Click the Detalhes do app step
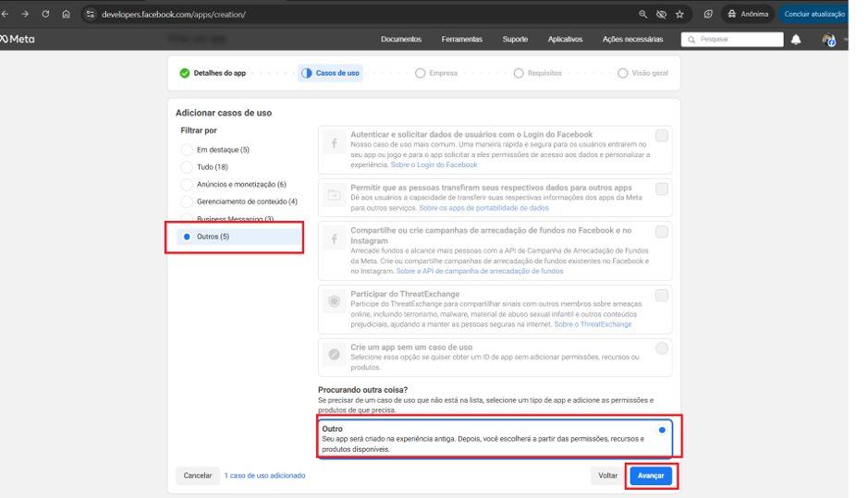The height and width of the screenshot is (498, 868). point(213,73)
